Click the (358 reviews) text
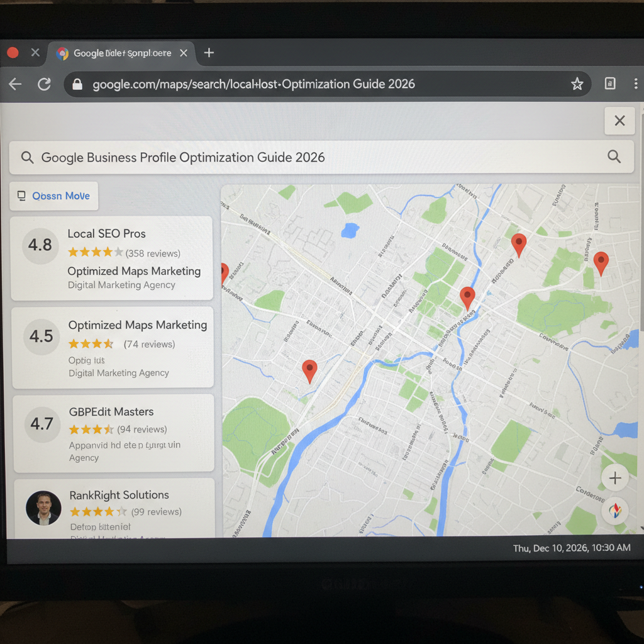The width and height of the screenshot is (644, 644). [153, 253]
